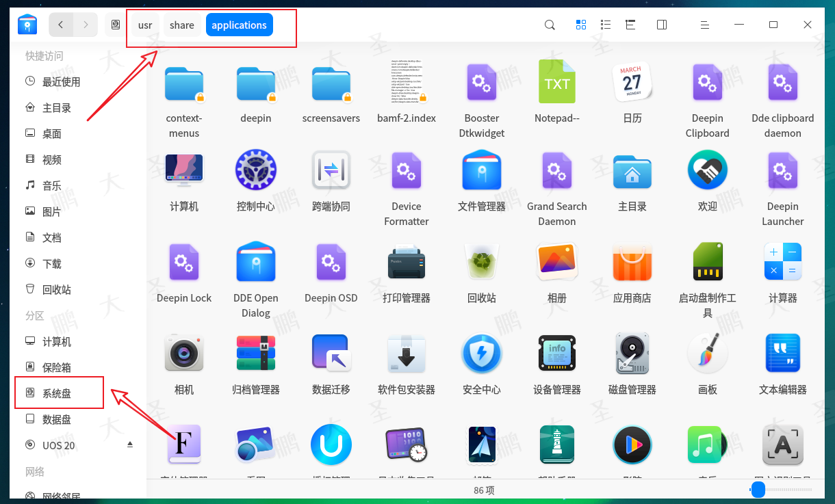Screen dimensions: 835x504
Task: Select the Deepin Lock icon
Action: click(x=184, y=263)
